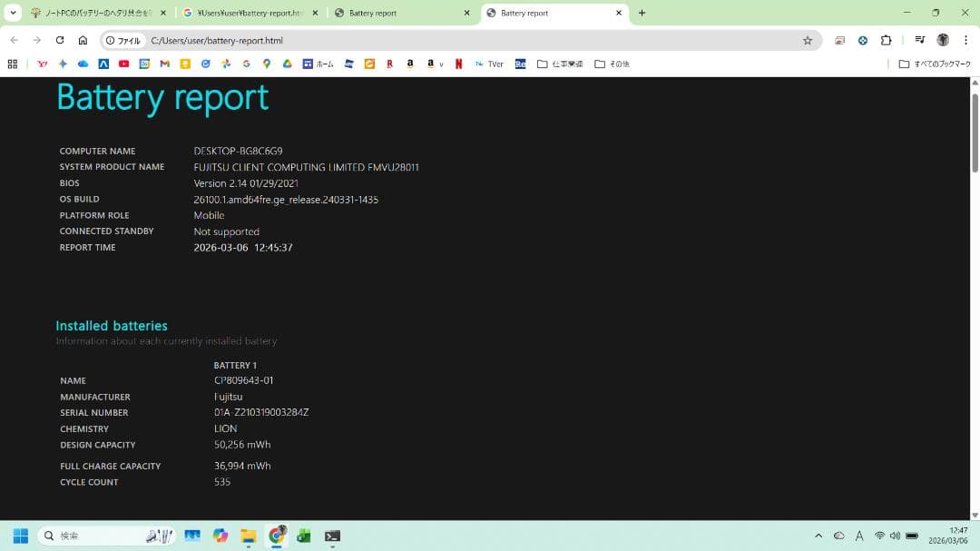Image resolution: width=980 pixels, height=551 pixels.
Task: Open the Google Maps bookmark
Action: pos(267,64)
